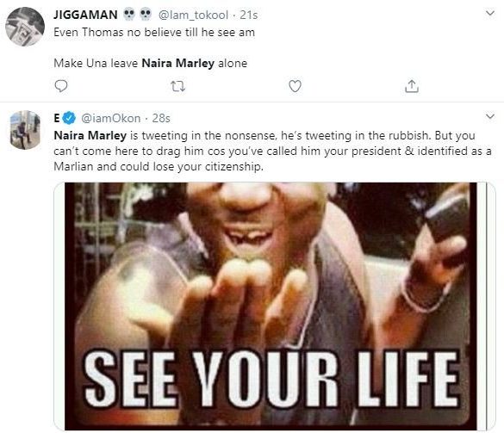Viewport: 504px width, 433px height.
Task: Click skull emojis beside JIGGAMAN name
Action: point(138,15)
